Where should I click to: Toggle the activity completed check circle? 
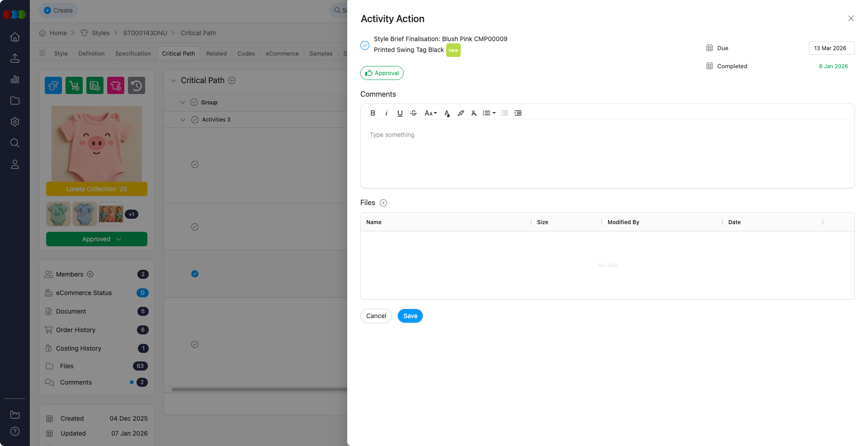365,45
